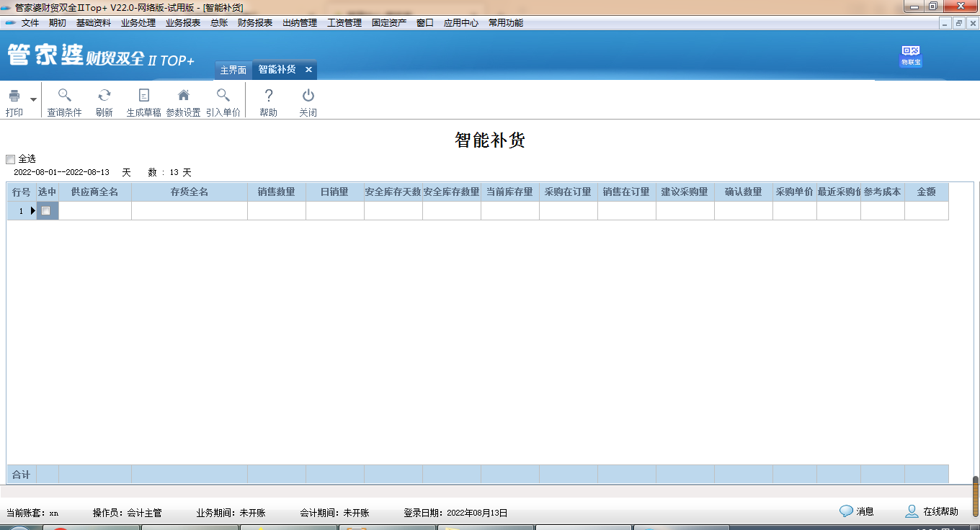The height and width of the screenshot is (530, 980).
Task: Click Import Unit Price (引入单价) icon
Action: pyautogui.click(x=223, y=96)
